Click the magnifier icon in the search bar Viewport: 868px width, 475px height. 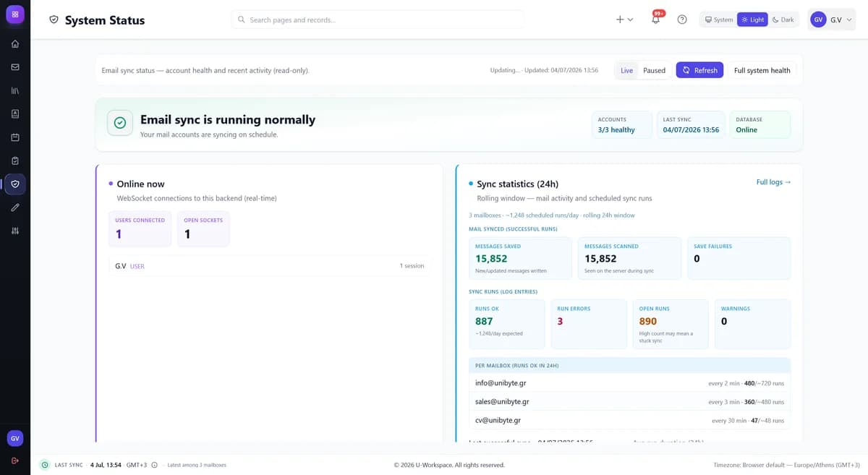pyautogui.click(x=242, y=20)
